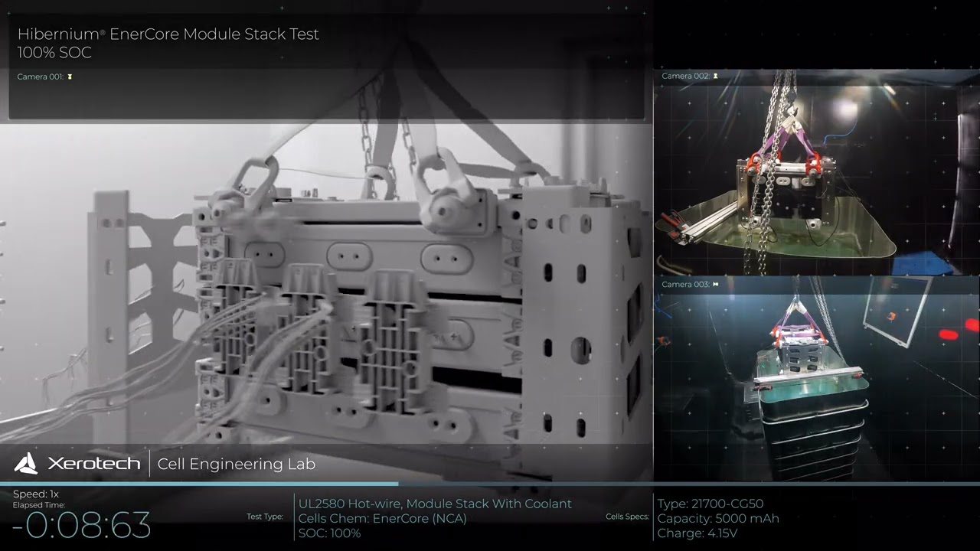Click the Camera 001: label

(41, 77)
